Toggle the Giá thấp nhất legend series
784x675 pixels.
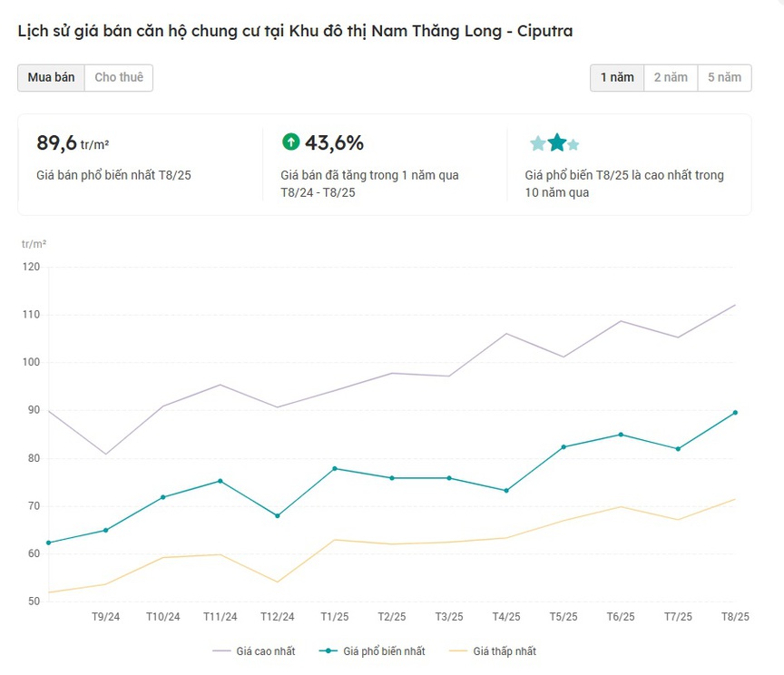pyautogui.click(x=493, y=651)
